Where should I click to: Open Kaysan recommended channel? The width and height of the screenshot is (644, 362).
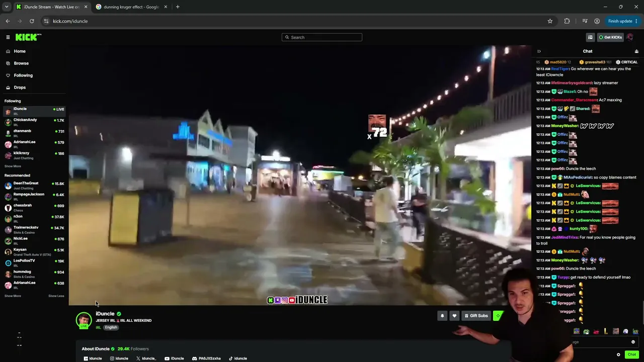click(34, 252)
